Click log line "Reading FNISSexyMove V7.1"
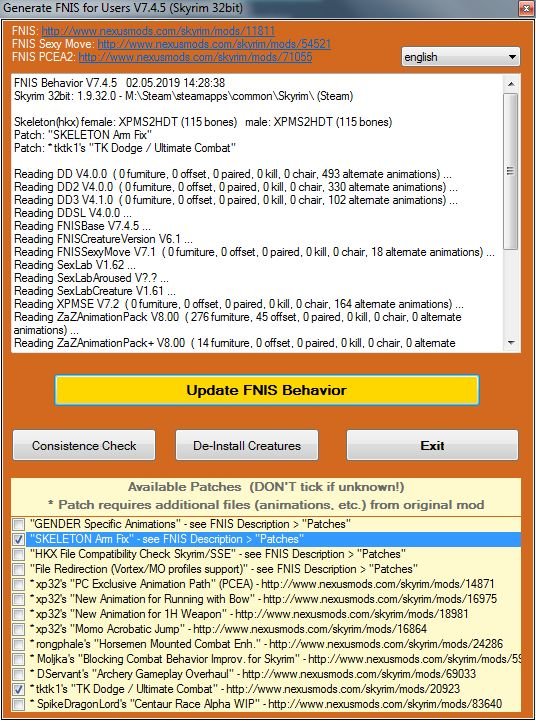This screenshot has height=721, width=536. 254,252
